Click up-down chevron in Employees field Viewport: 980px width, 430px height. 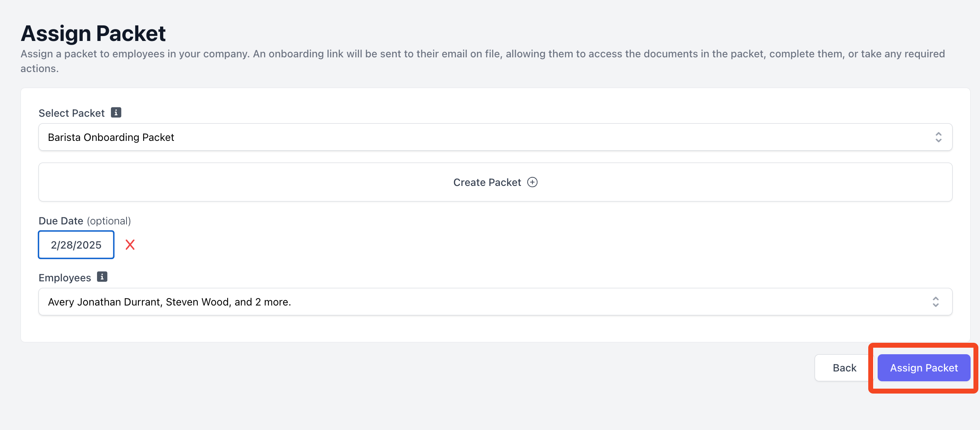pyautogui.click(x=935, y=302)
